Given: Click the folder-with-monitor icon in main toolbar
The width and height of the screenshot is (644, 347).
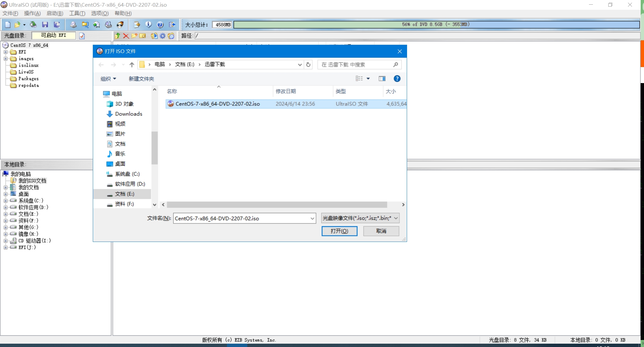Looking at the screenshot, I should pyautogui.click(x=85, y=25).
